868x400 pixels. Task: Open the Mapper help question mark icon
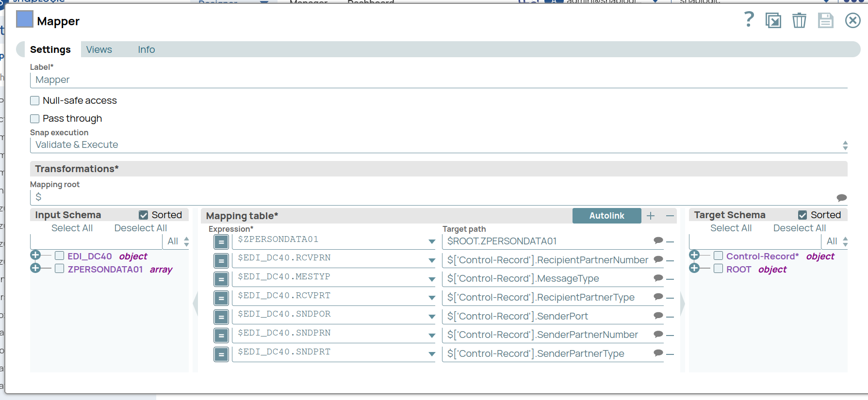coord(749,20)
